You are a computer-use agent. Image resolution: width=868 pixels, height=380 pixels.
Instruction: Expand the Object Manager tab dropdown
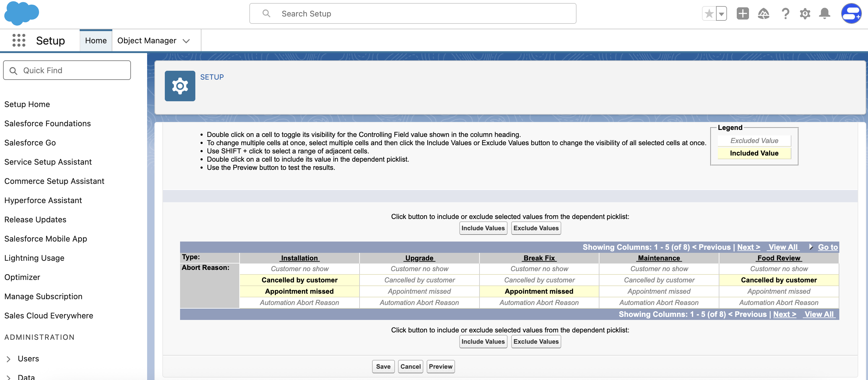(186, 41)
